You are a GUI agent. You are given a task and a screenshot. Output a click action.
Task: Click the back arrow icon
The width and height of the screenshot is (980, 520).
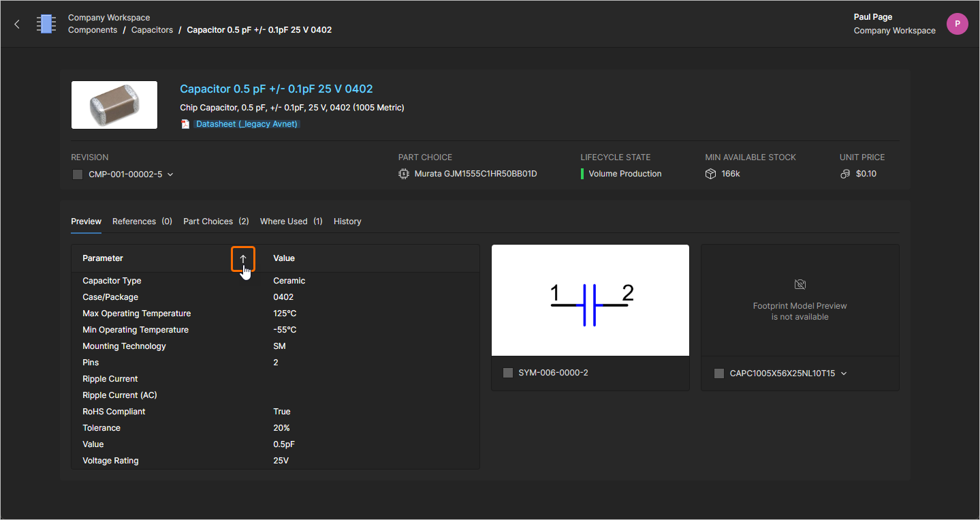[17, 25]
